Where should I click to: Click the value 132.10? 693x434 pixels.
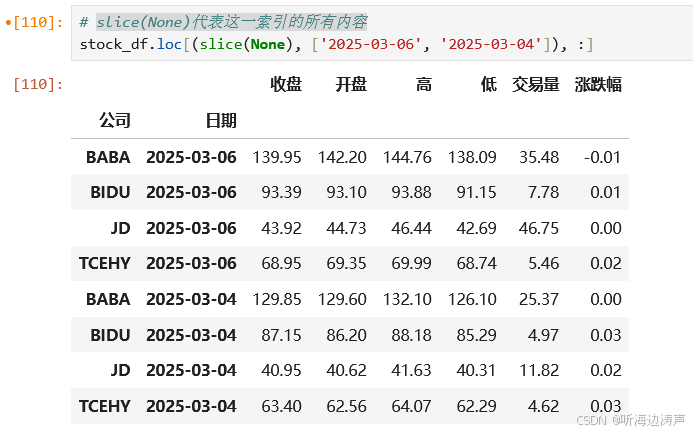407,299
